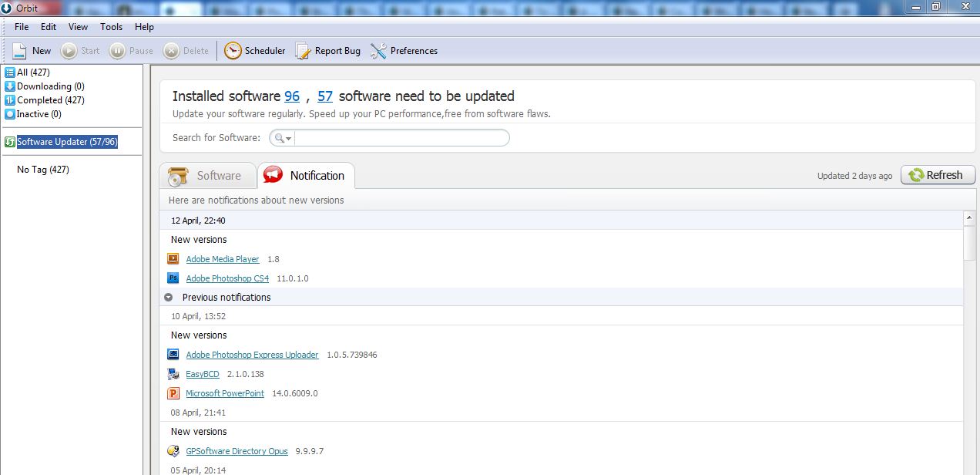This screenshot has width=980, height=475.
Task: Click the Adobe Media Player icon
Action: [x=173, y=259]
